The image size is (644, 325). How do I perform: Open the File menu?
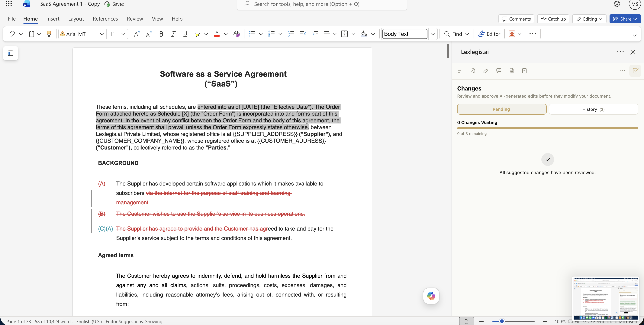pos(12,19)
